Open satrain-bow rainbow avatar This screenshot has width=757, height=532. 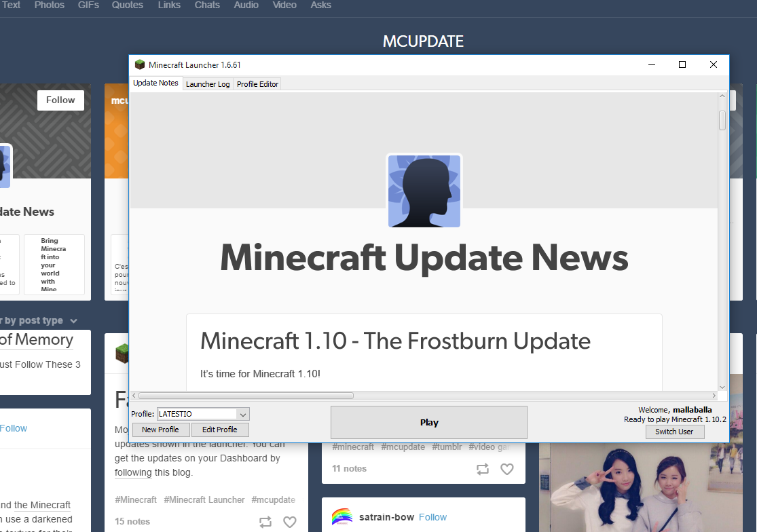[342, 517]
